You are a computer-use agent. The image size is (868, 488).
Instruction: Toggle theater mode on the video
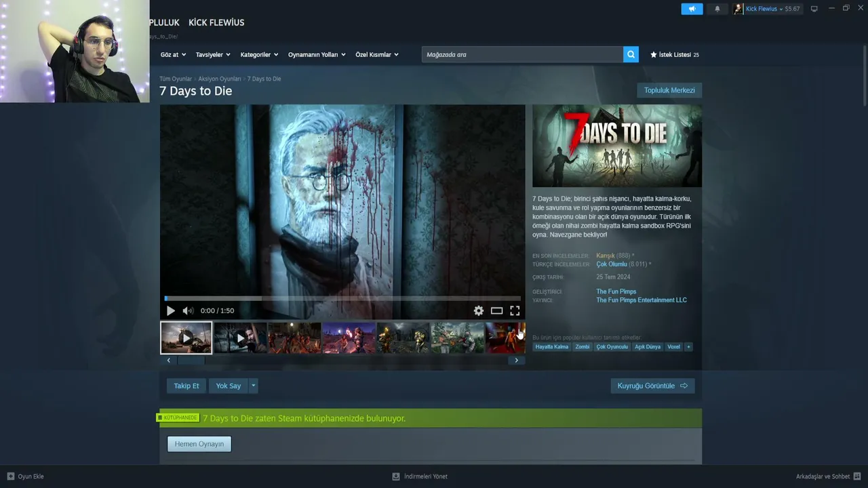coord(497,310)
